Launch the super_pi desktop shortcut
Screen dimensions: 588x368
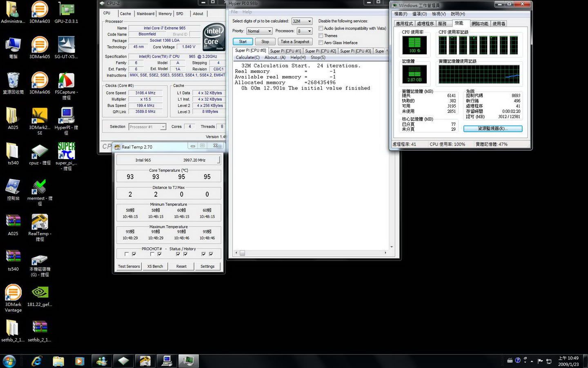coord(66,157)
